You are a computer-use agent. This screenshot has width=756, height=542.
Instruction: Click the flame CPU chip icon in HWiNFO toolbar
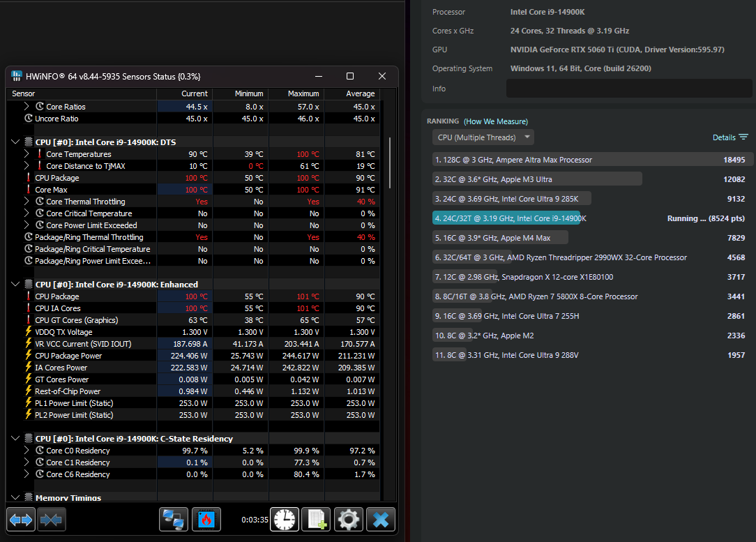206,520
